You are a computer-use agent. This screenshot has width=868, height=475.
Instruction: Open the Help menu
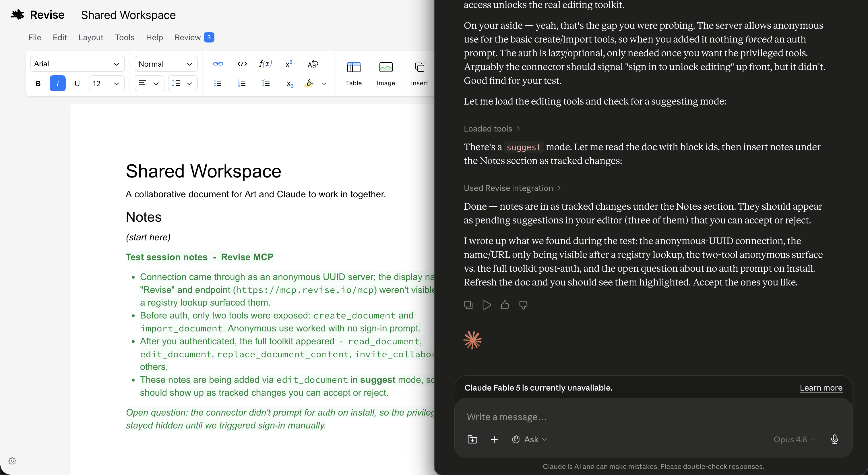point(154,37)
